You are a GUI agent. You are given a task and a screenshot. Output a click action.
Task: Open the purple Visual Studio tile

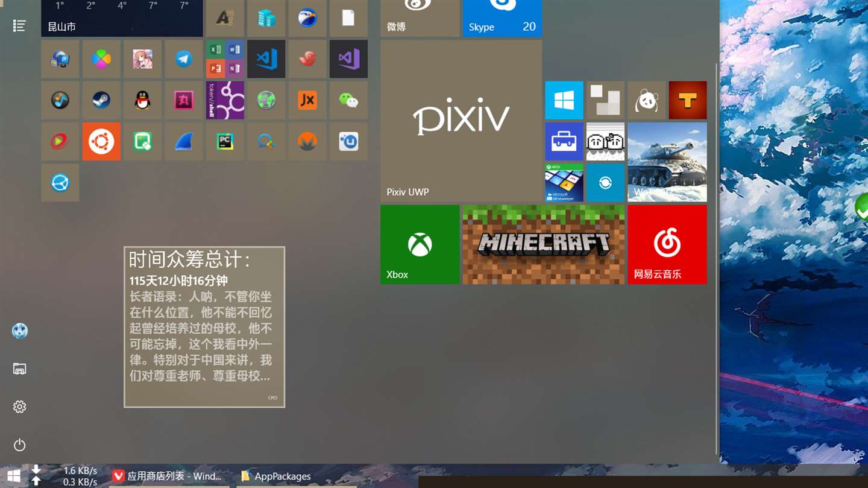(348, 59)
